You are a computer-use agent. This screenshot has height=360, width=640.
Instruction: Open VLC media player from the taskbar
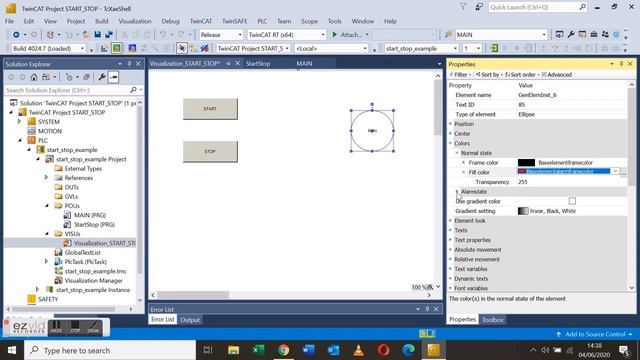[x=358, y=350]
